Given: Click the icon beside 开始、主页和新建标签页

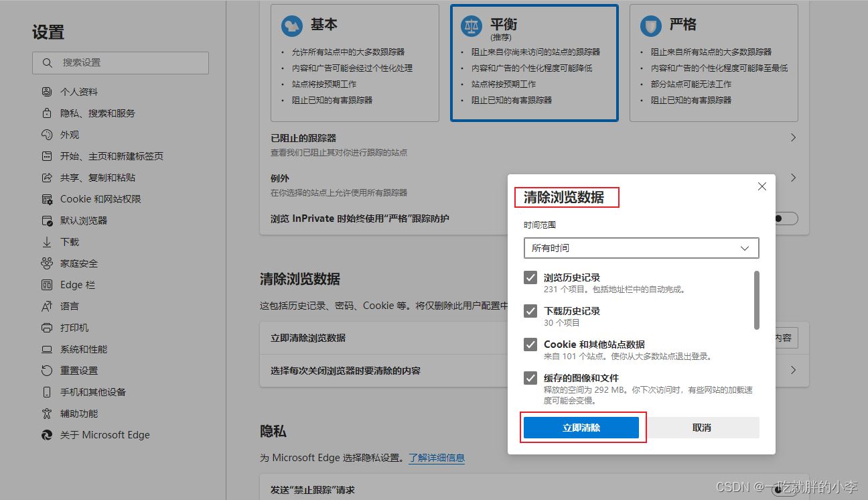Looking at the screenshot, I should point(47,156).
